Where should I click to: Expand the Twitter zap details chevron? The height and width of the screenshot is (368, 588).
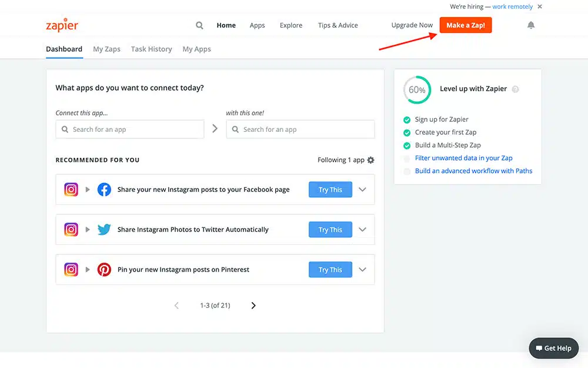[x=362, y=230]
